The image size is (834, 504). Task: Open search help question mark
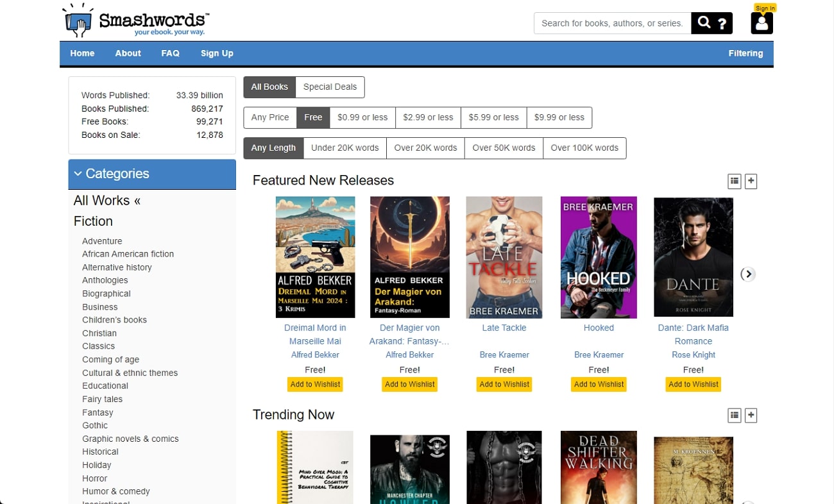(722, 24)
